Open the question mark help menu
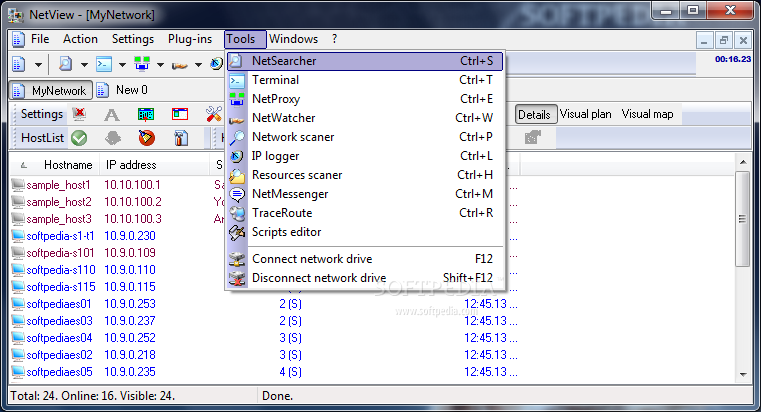Screen dimensions: 761x412 [334, 39]
